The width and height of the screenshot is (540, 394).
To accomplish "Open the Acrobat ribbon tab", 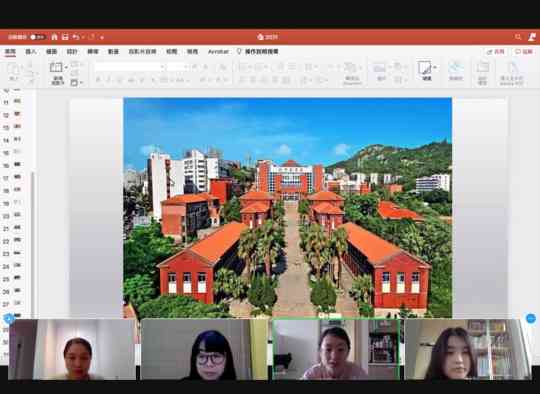I will point(218,52).
